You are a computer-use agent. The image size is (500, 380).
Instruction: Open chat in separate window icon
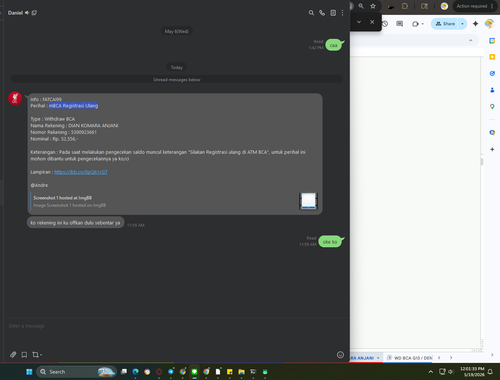tap(34, 13)
